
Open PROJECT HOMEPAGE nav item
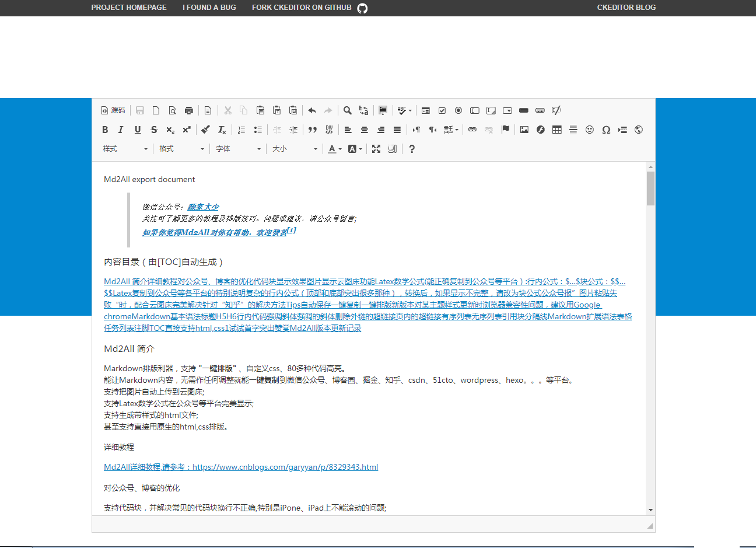coord(129,8)
